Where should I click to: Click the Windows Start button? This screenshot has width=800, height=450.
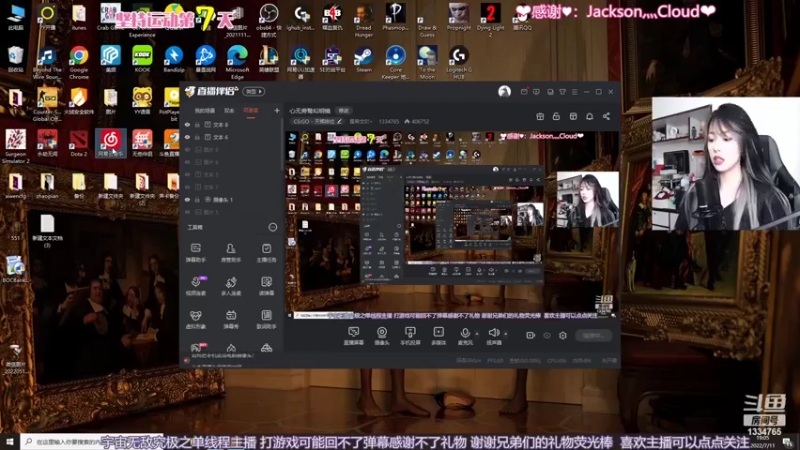[10, 441]
